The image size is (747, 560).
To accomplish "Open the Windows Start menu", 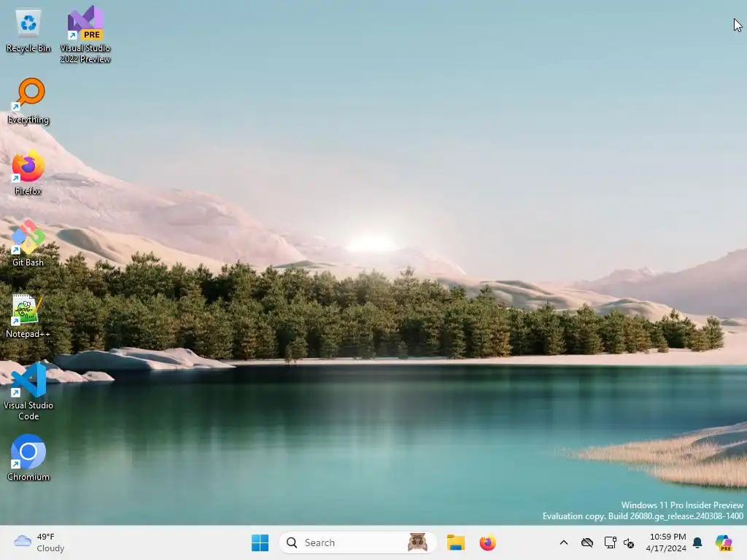I will coord(260,542).
